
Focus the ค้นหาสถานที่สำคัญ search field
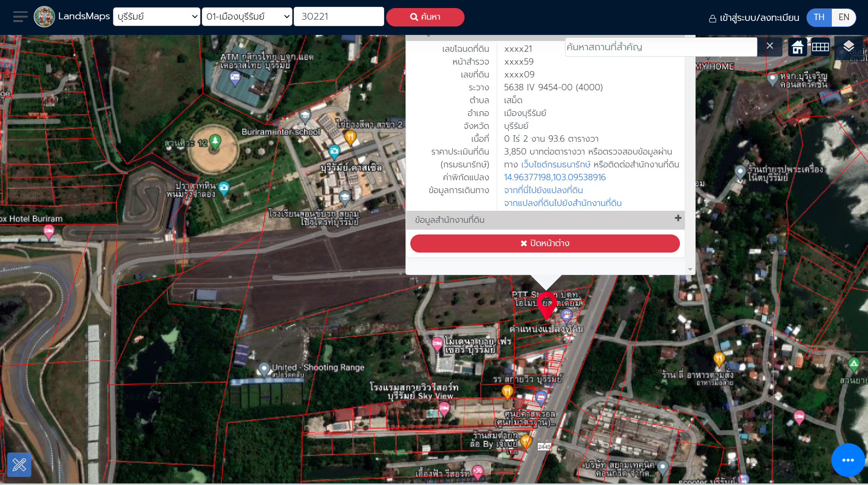pos(661,47)
